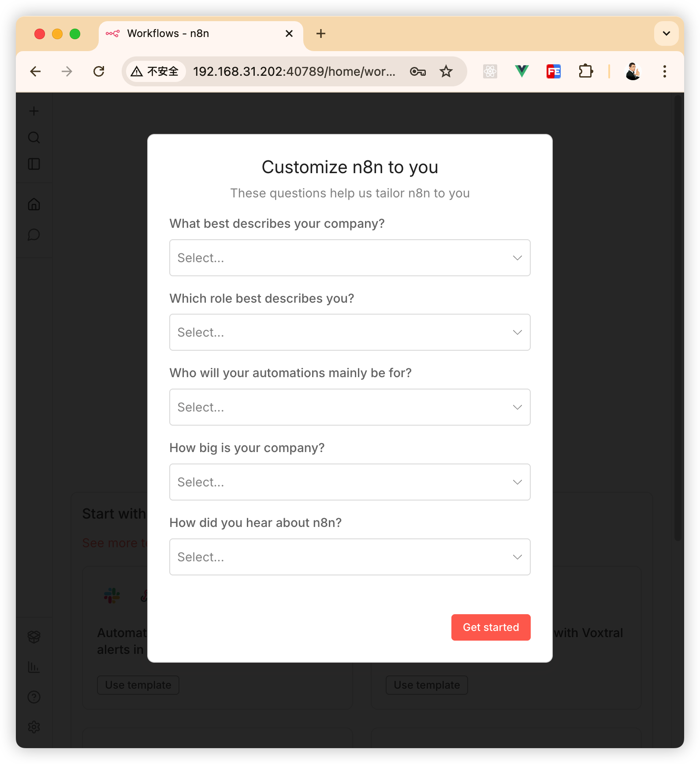Expand the tab search chevron button
The height and width of the screenshot is (764, 700).
pos(666,33)
